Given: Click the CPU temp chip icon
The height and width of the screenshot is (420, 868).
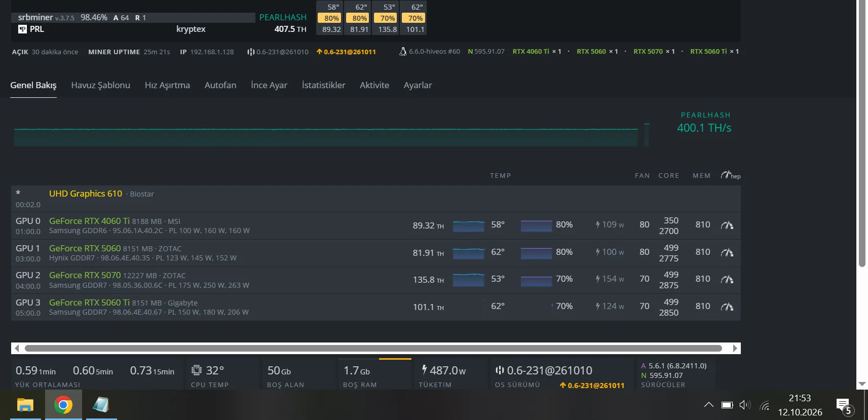Looking at the screenshot, I should tap(197, 370).
